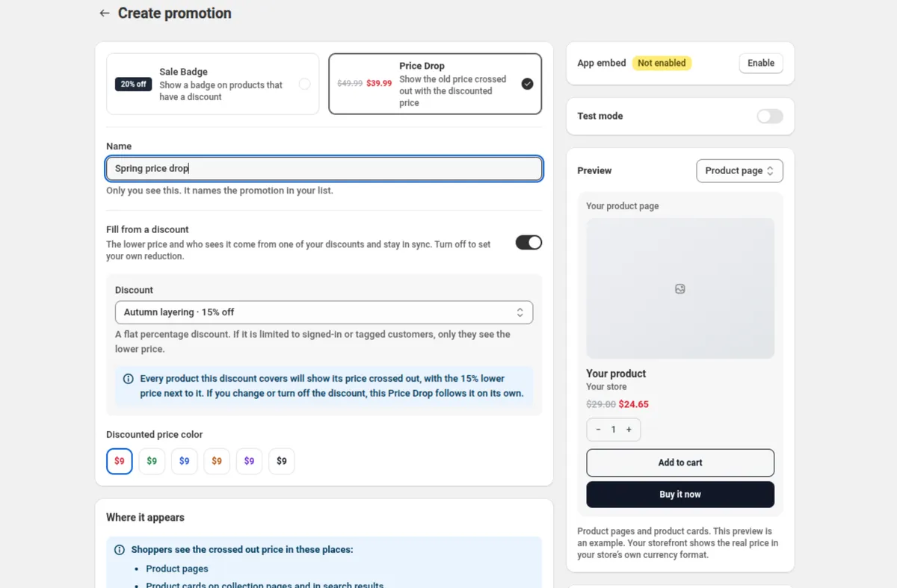Decrease the preview quantity with minus
The width and height of the screenshot is (897, 588).
tap(599, 430)
